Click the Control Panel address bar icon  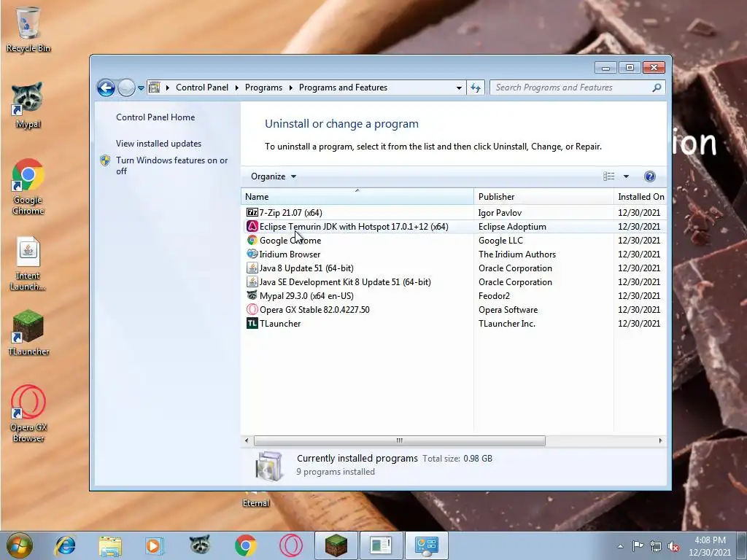[x=155, y=87]
